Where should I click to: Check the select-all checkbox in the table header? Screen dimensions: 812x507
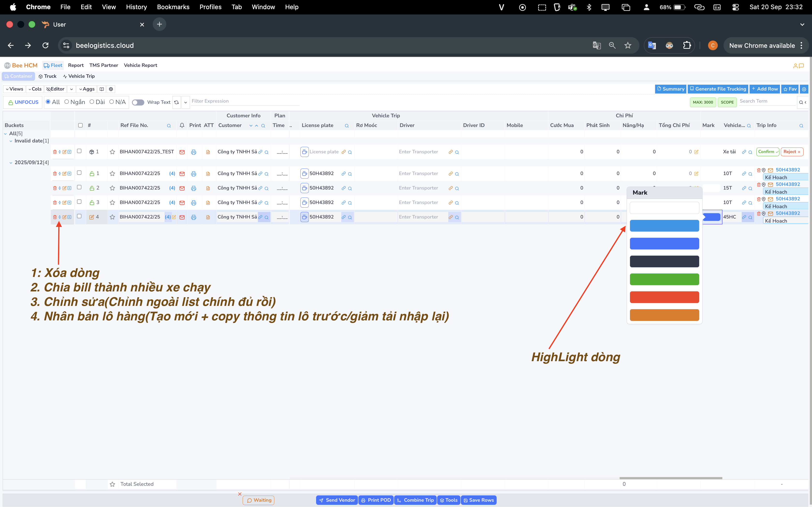[80, 125]
